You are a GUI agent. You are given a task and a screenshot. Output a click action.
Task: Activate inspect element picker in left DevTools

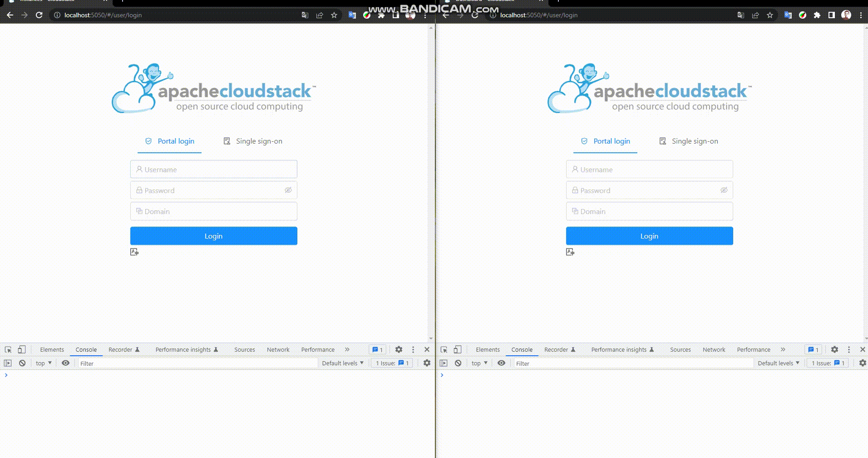coord(8,349)
